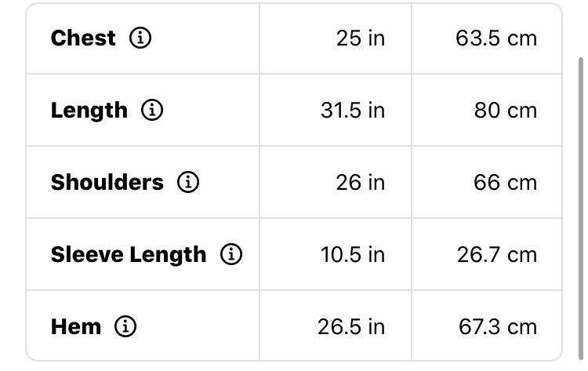The width and height of the screenshot is (588, 371).
Task: Click the Shoulders row label
Action: point(107,182)
